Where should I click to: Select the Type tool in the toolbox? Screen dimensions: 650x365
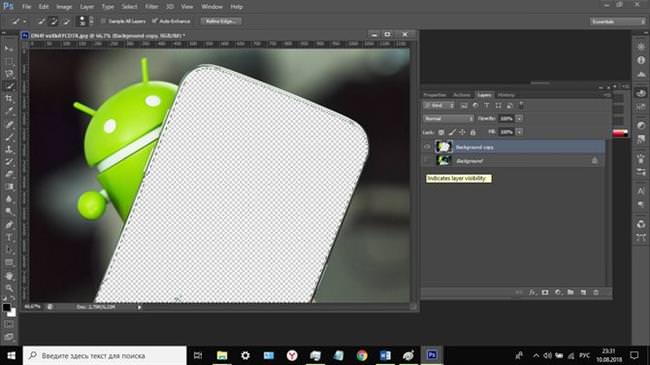(9, 237)
